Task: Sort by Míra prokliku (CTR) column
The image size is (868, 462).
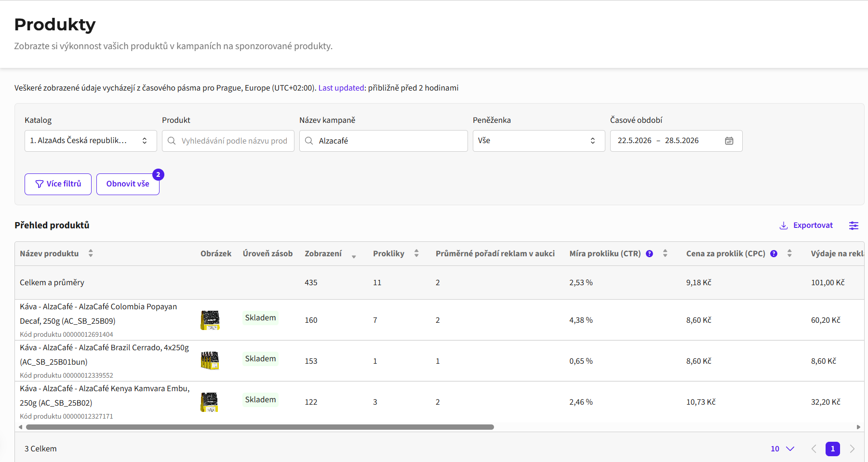Action: point(665,253)
